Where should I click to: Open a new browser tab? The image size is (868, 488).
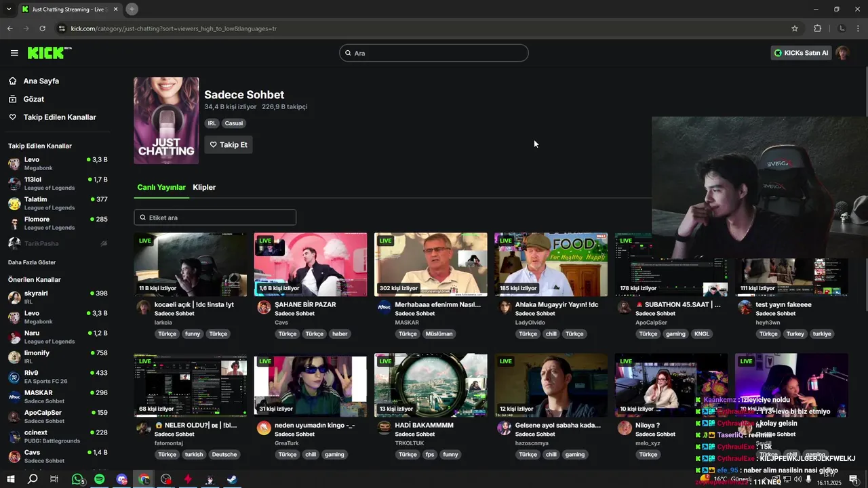(132, 9)
